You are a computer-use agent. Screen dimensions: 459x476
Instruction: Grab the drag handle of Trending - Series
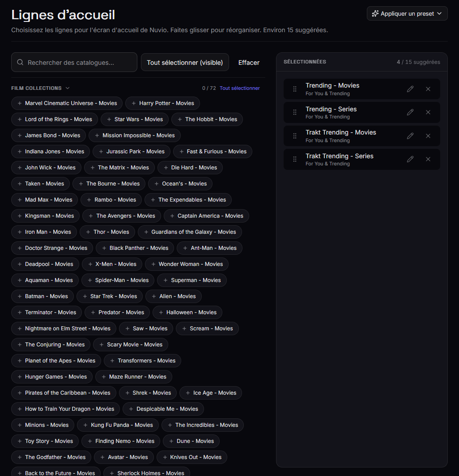click(x=295, y=112)
